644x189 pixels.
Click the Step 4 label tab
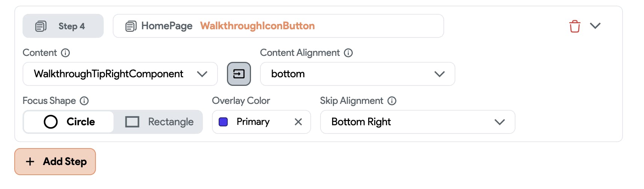coord(71,26)
